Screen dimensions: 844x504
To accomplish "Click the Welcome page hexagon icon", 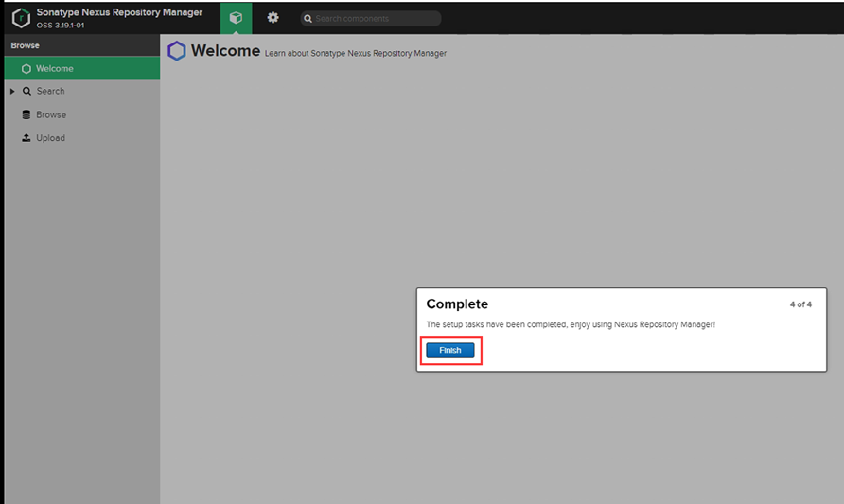I will (x=177, y=51).
